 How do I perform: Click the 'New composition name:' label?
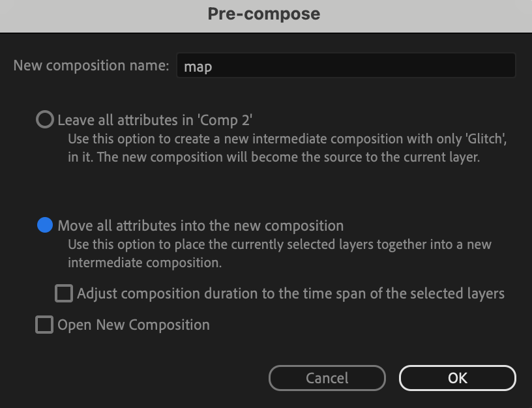tap(91, 66)
